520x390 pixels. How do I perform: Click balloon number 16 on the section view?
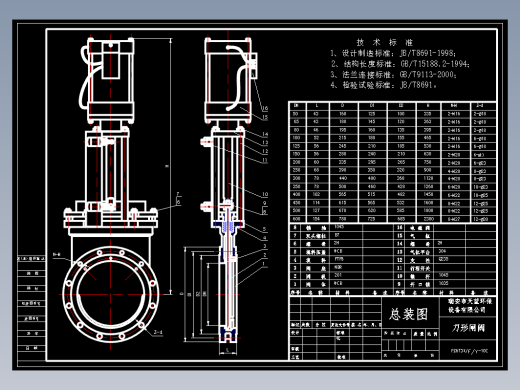click(x=265, y=108)
